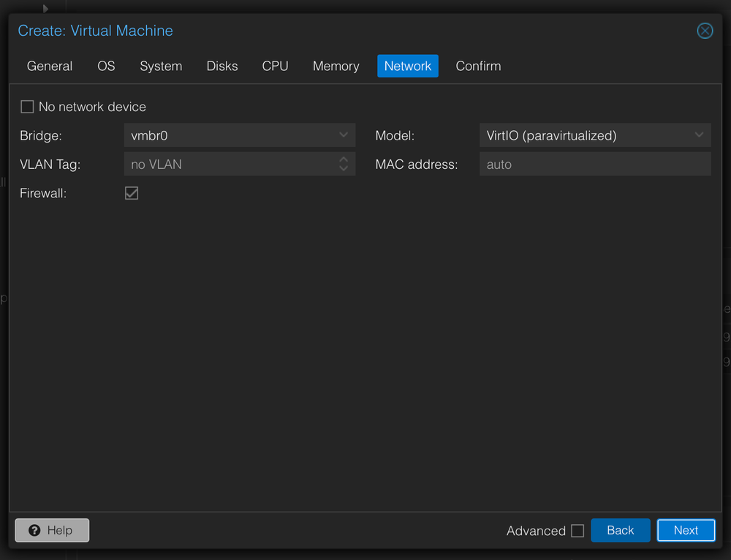The width and height of the screenshot is (731, 560).
Task: Select the Memory tab
Action: [336, 66]
